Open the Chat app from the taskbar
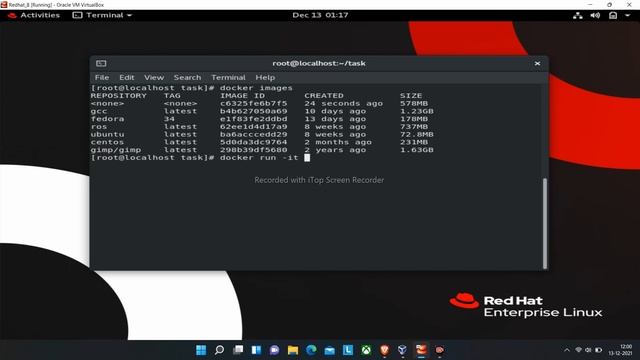The width and height of the screenshot is (640, 360). [274, 350]
